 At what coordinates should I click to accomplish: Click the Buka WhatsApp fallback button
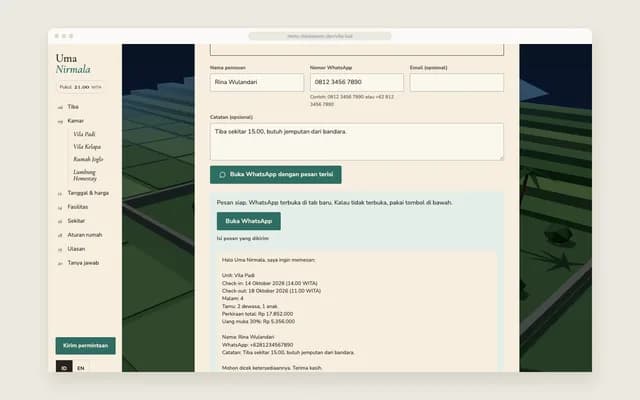point(249,221)
